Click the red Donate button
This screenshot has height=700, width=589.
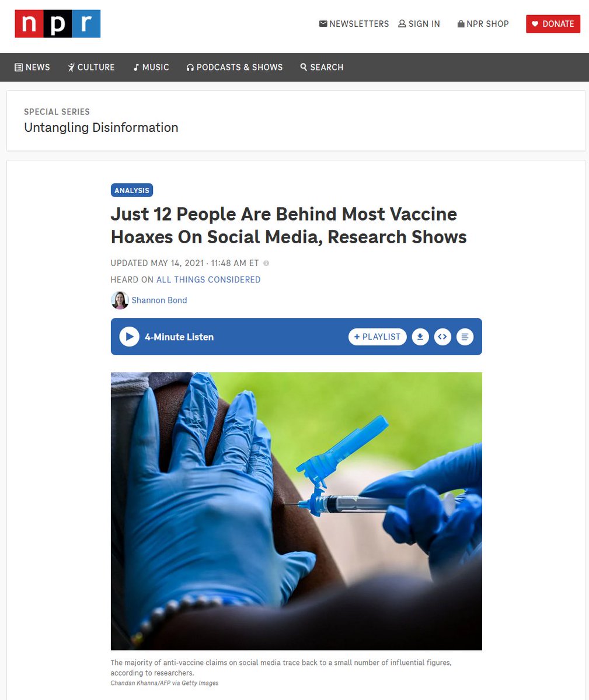point(553,24)
